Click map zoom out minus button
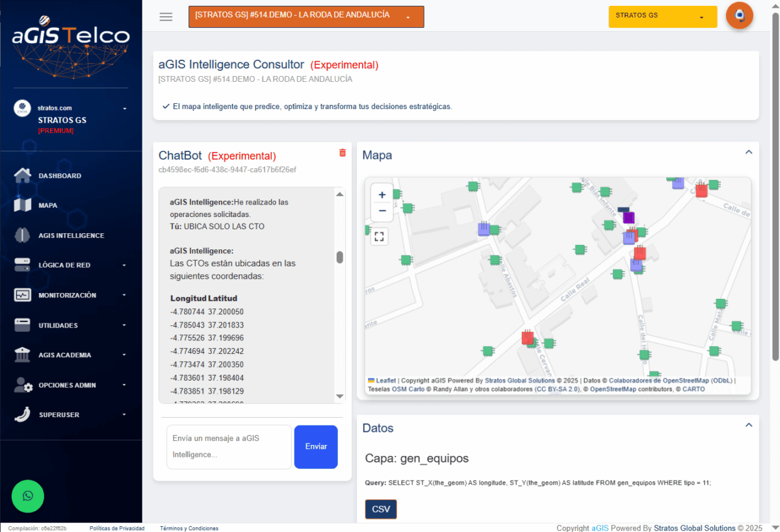Screen dimensions: 780x532 pyautogui.click(x=382, y=210)
